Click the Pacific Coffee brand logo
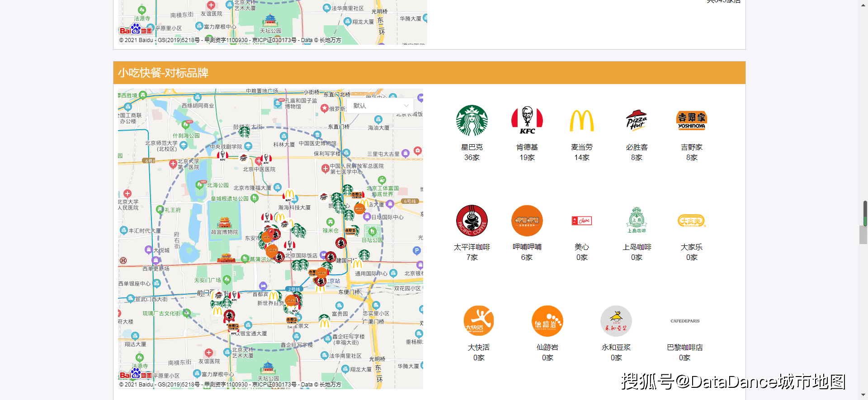The width and height of the screenshot is (868, 400). click(x=472, y=221)
